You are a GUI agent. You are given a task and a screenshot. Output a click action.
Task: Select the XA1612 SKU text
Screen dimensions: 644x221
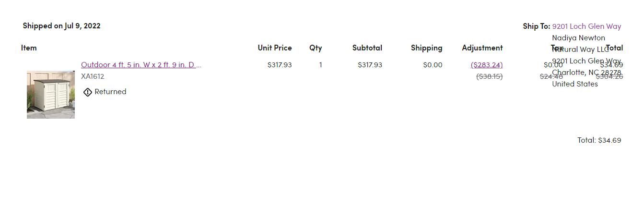click(x=93, y=76)
